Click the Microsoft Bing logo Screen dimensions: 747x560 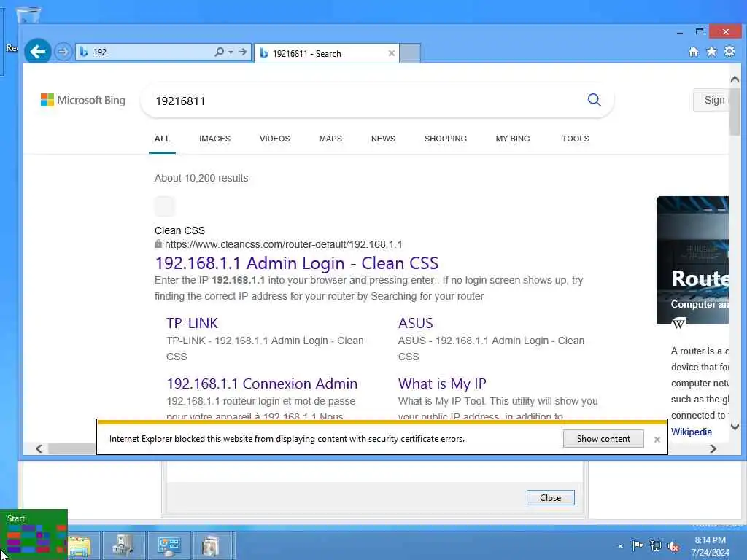pos(83,100)
